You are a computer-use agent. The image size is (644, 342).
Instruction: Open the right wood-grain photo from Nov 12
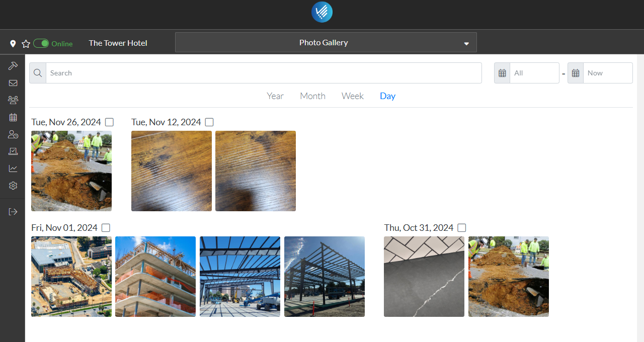click(256, 171)
